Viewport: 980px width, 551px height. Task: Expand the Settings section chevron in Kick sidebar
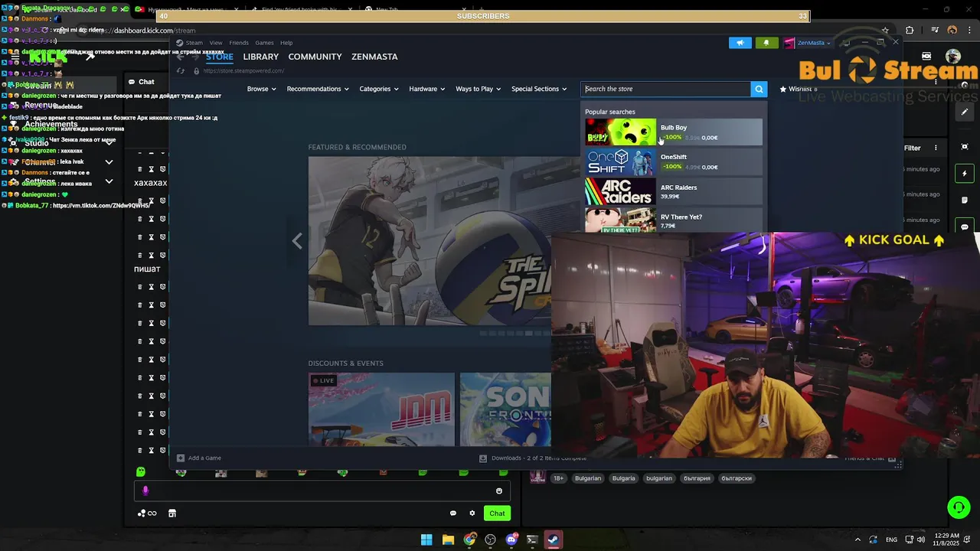tap(109, 181)
